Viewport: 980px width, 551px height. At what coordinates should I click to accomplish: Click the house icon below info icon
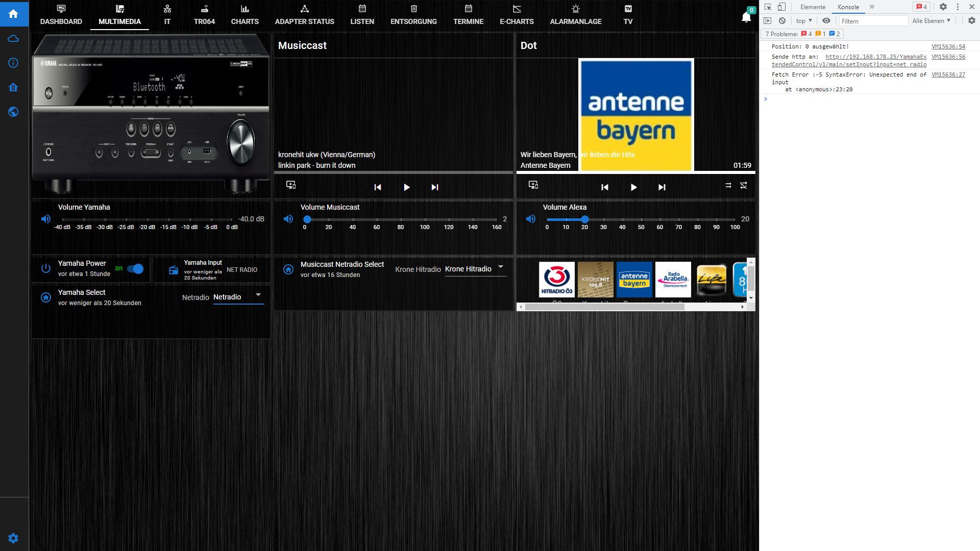(x=14, y=87)
